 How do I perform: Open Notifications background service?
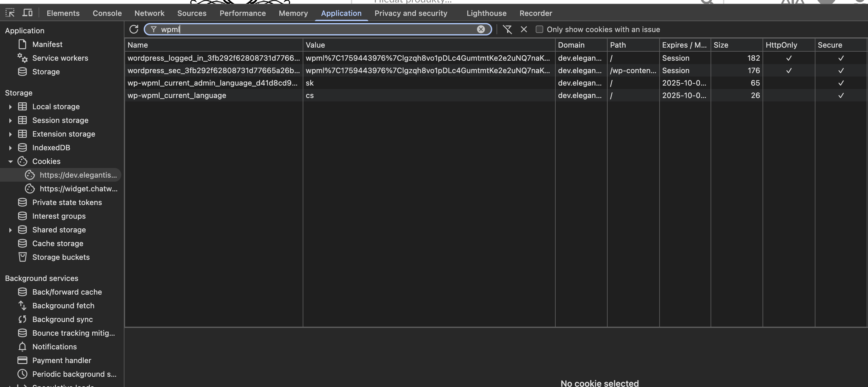tap(54, 347)
